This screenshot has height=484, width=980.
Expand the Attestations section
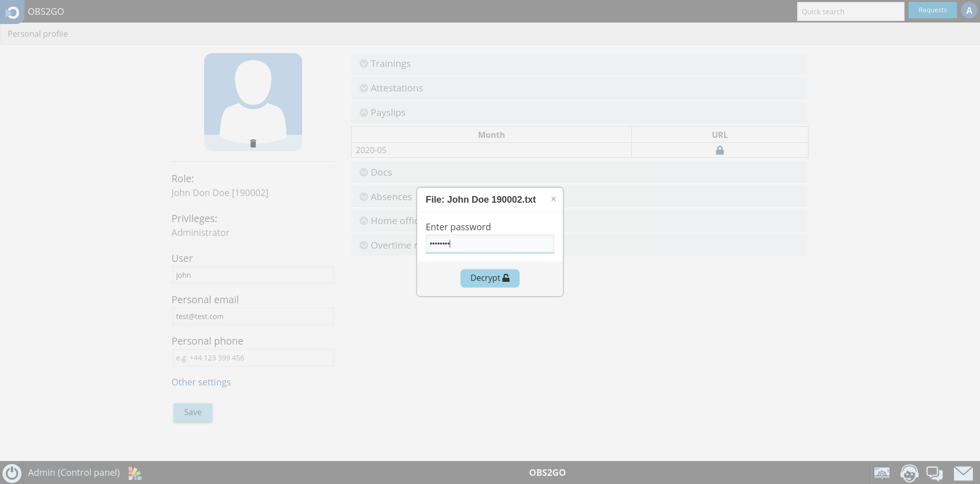pos(579,88)
